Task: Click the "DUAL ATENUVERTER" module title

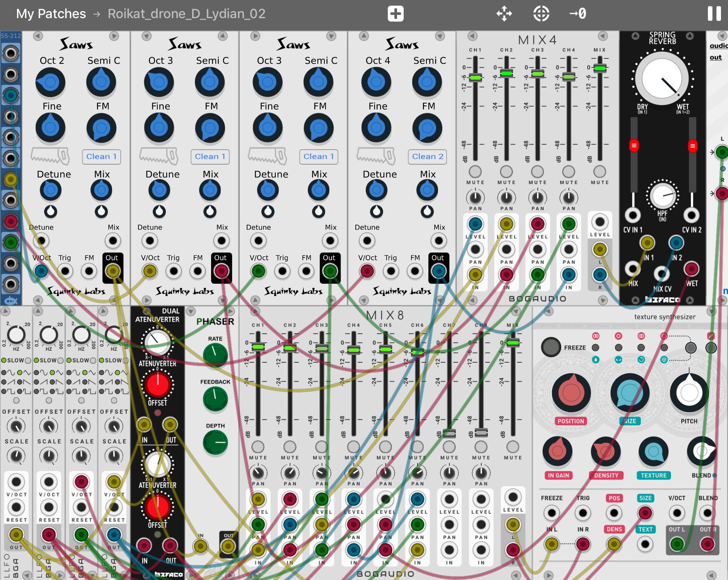Action: tap(157, 315)
